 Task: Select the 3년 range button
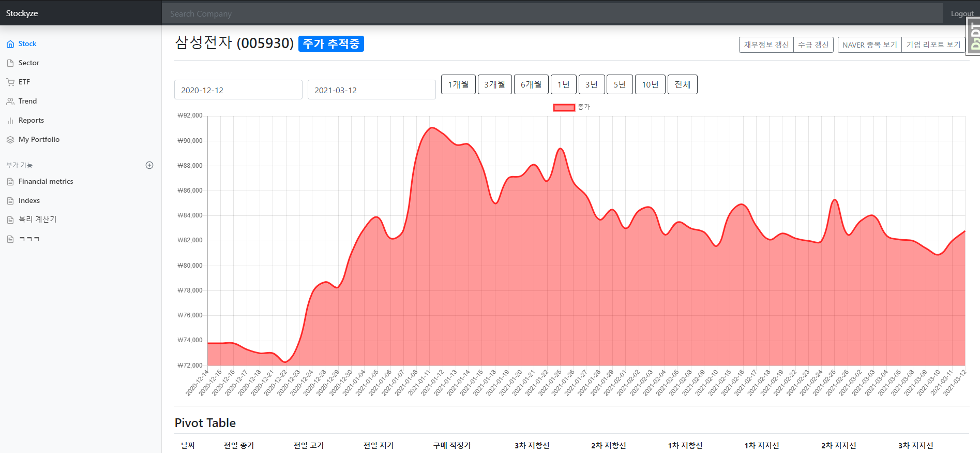592,84
